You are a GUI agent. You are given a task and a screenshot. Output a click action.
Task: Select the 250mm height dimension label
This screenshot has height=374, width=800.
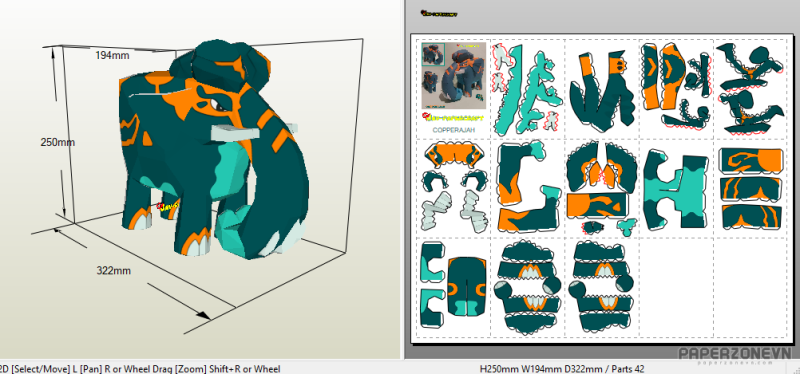click(x=58, y=142)
